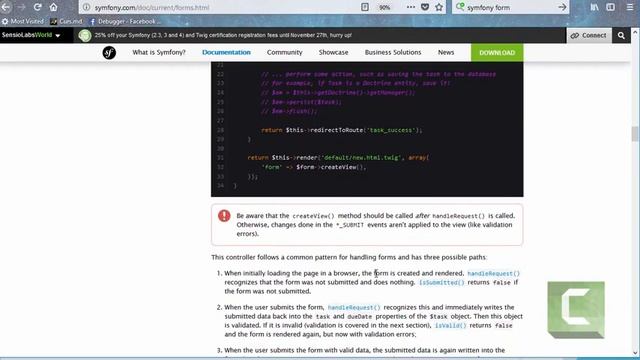This screenshot has width=640, height=360.
Task: Open the What is Symfony? menu
Action: (x=159, y=52)
